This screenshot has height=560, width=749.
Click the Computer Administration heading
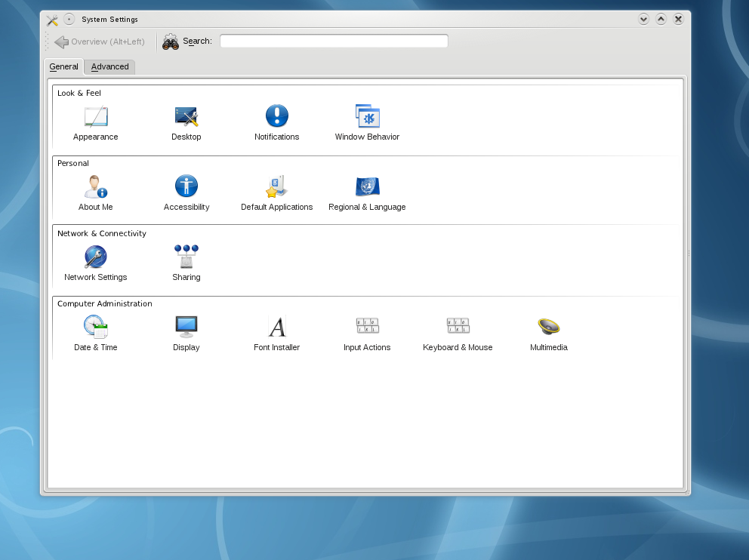(x=105, y=303)
